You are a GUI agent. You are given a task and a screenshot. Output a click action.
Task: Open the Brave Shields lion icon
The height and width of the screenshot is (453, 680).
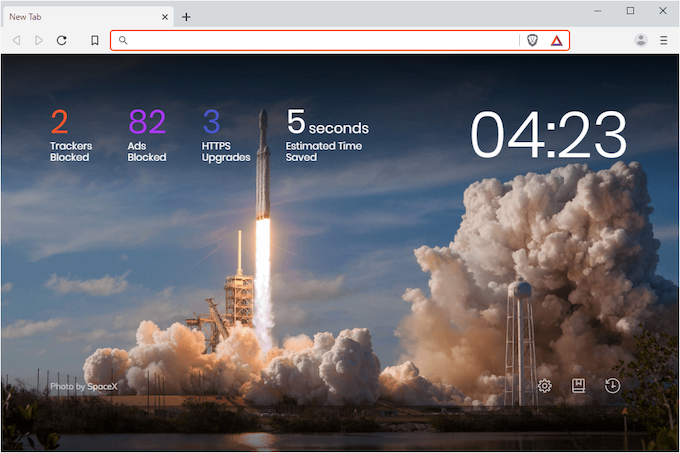[x=533, y=40]
